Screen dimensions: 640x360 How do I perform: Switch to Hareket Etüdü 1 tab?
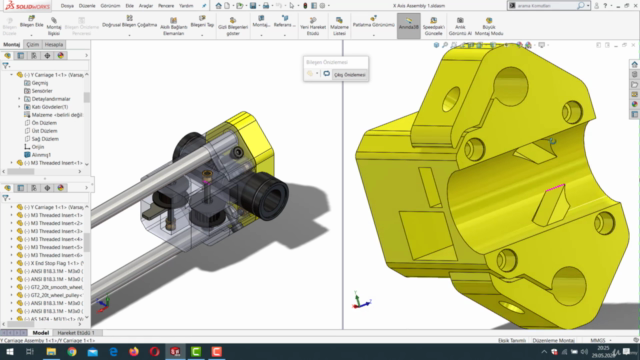[76, 333]
